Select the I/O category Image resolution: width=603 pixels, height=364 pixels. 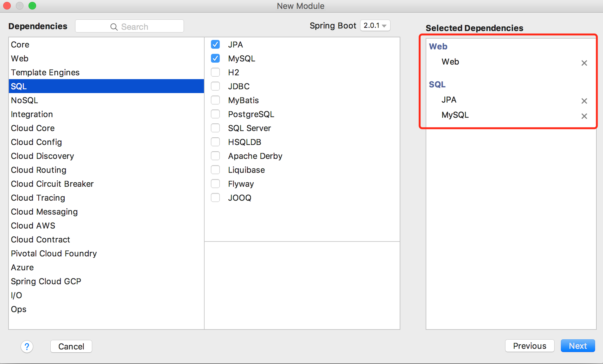[106, 295]
